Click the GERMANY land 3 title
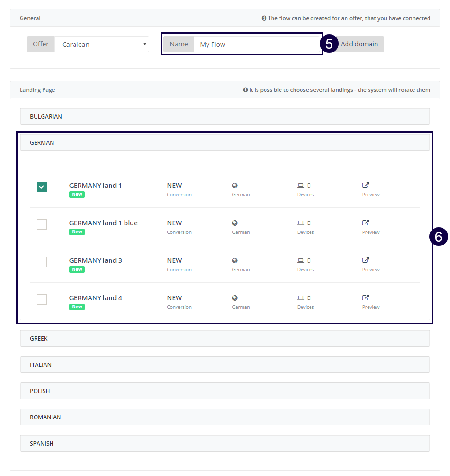450x476 pixels. tap(96, 260)
